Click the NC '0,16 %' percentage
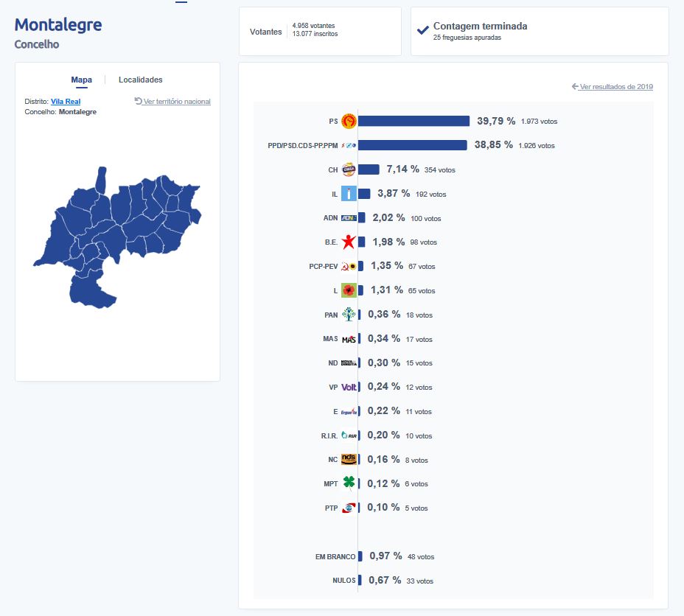 point(383,460)
